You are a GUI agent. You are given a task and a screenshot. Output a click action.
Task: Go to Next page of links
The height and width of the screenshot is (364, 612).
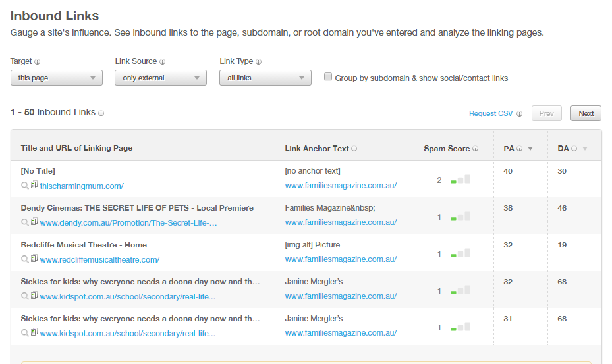pos(586,113)
